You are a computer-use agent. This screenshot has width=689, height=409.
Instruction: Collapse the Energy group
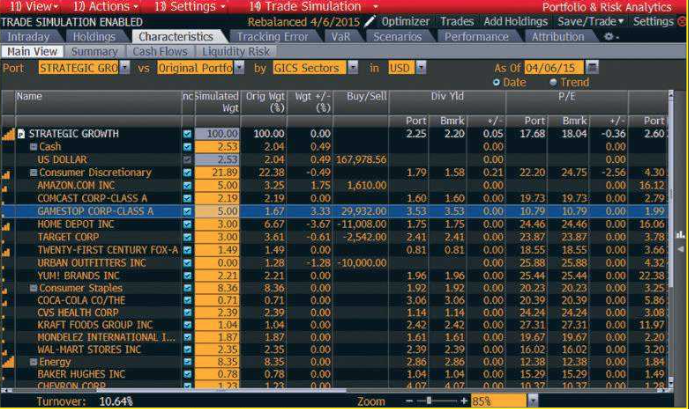(x=33, y=362)
